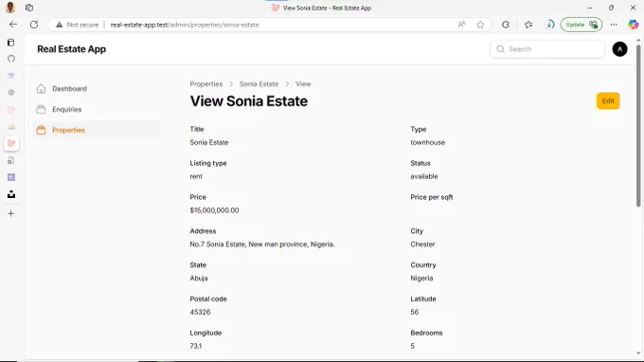Viewport: 644px width, 362px height.
Task: Click the address bar URL
Action: click(185, 25)
